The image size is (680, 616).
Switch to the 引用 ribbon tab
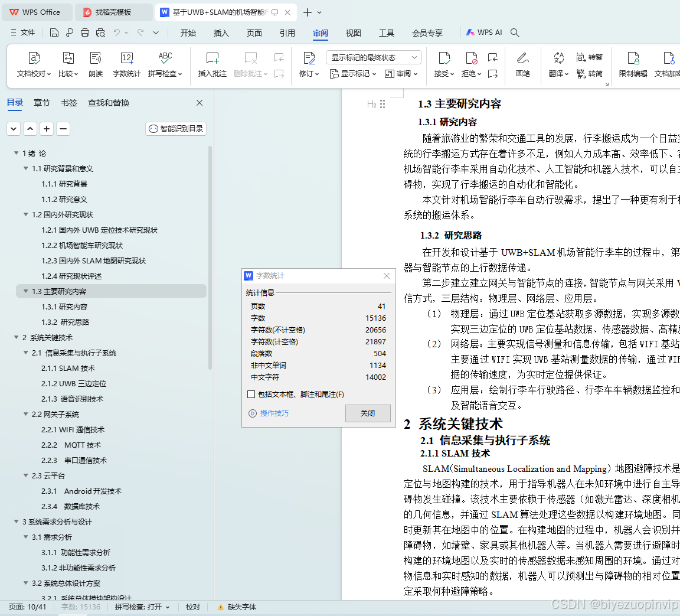pyautogui.click(x=287, y=33)
